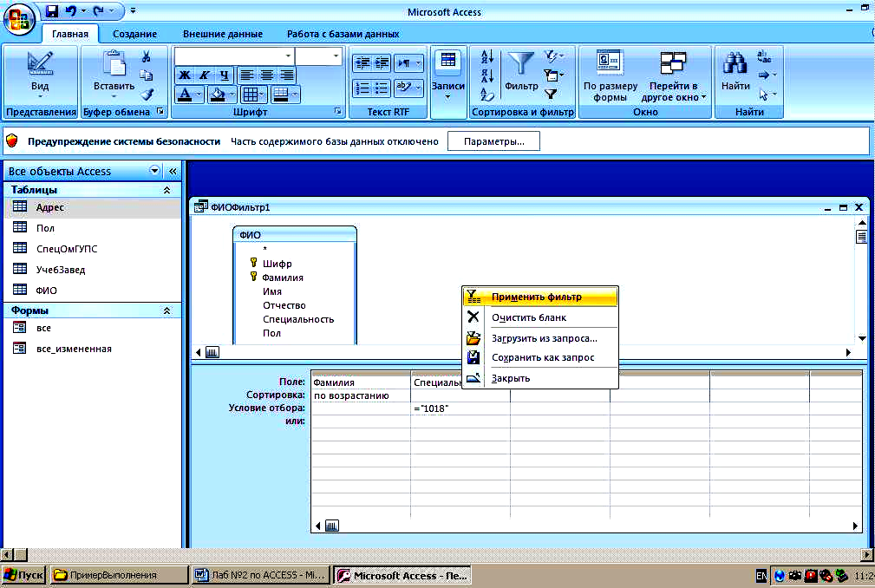Viewport: 875px width, 588px height.
Task: Click the replace icon in Найти group
Action: pos(764,56)
